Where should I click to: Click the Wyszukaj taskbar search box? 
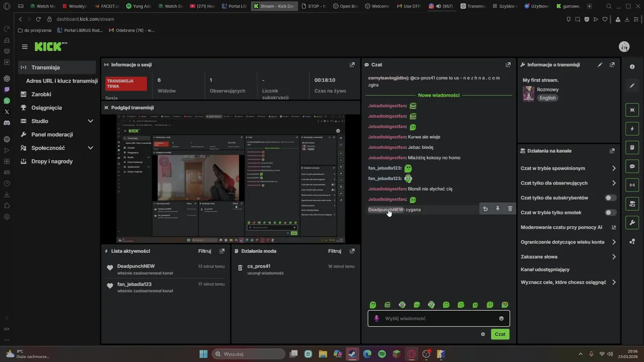[x=248, y=354]
